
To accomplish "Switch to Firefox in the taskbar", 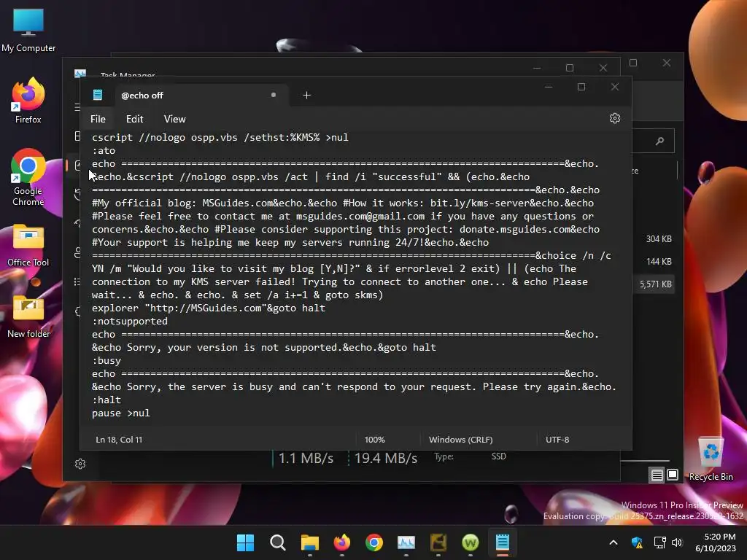I will coord(341,542).
